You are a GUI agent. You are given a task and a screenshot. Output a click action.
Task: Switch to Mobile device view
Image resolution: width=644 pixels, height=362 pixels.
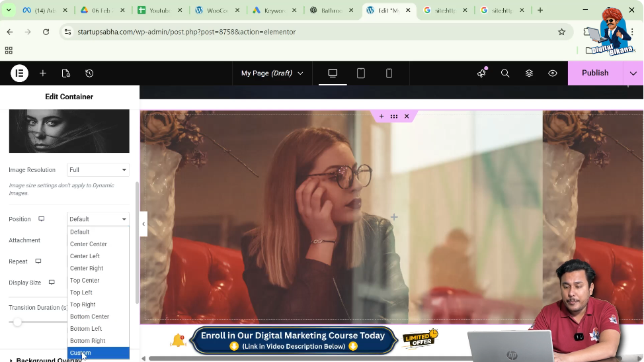tap(389, 73)
